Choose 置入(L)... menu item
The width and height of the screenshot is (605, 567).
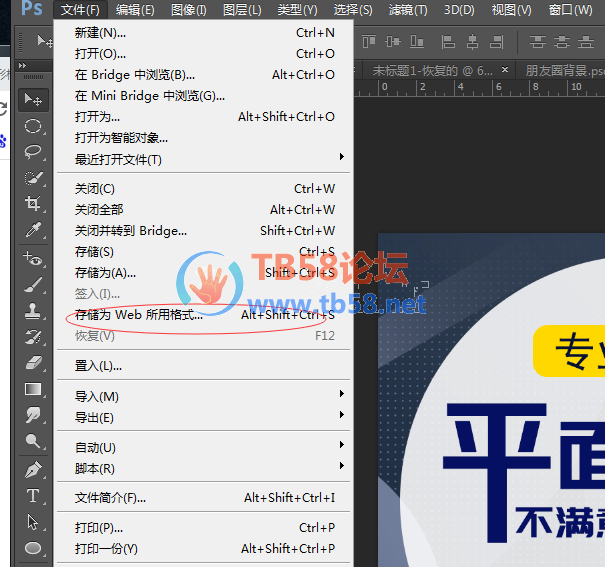[x=203, y=365]
